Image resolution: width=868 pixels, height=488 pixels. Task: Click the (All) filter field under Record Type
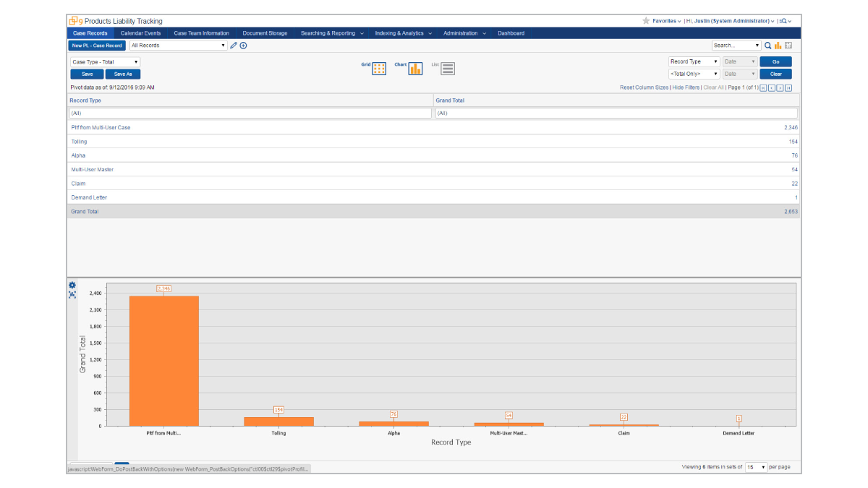click(249, 113)
